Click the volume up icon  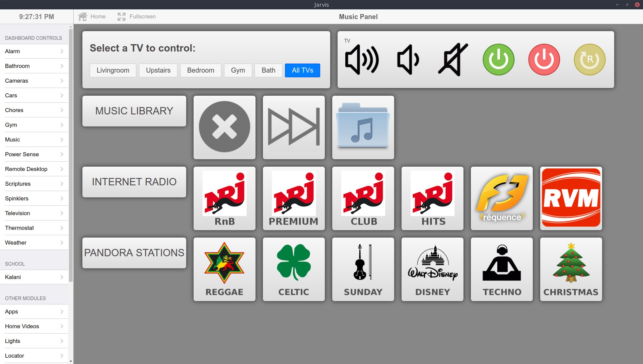pyautogui.click(x=362, y=60)
